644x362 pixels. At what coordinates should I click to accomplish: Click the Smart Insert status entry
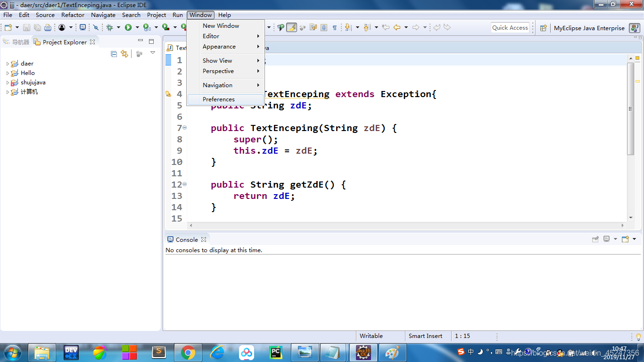coord(426,336)
